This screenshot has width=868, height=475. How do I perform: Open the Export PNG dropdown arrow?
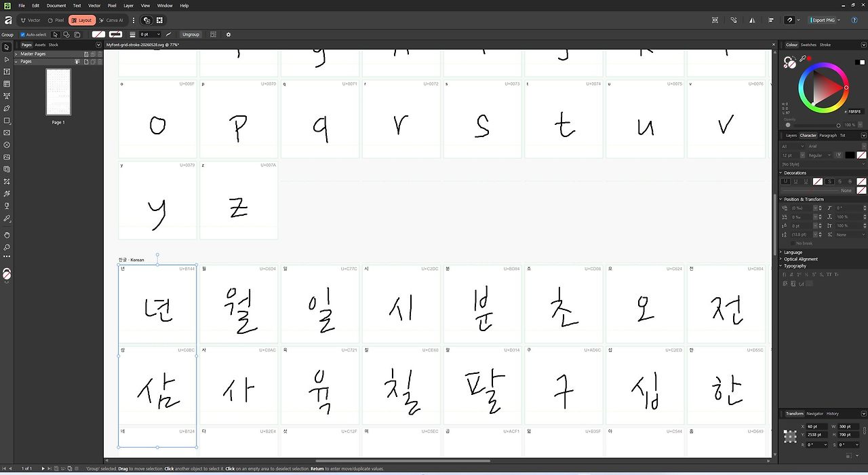[839, 20]
